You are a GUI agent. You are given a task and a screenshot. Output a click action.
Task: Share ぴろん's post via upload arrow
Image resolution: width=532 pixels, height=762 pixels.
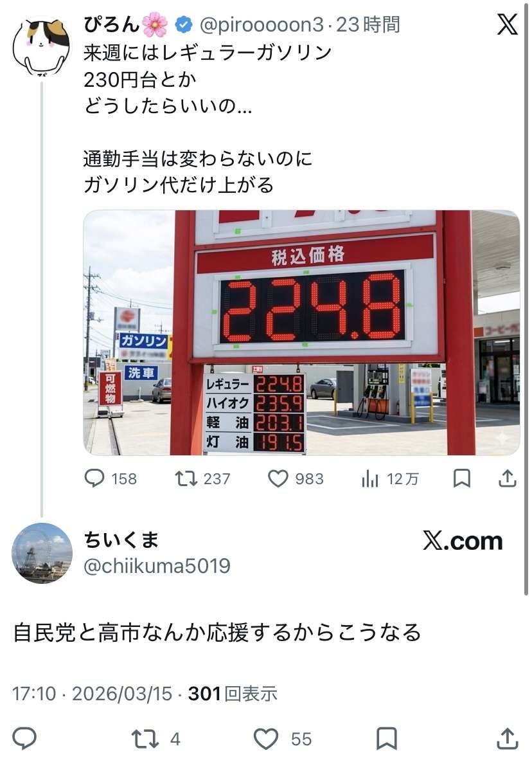[x=507, y=478]
